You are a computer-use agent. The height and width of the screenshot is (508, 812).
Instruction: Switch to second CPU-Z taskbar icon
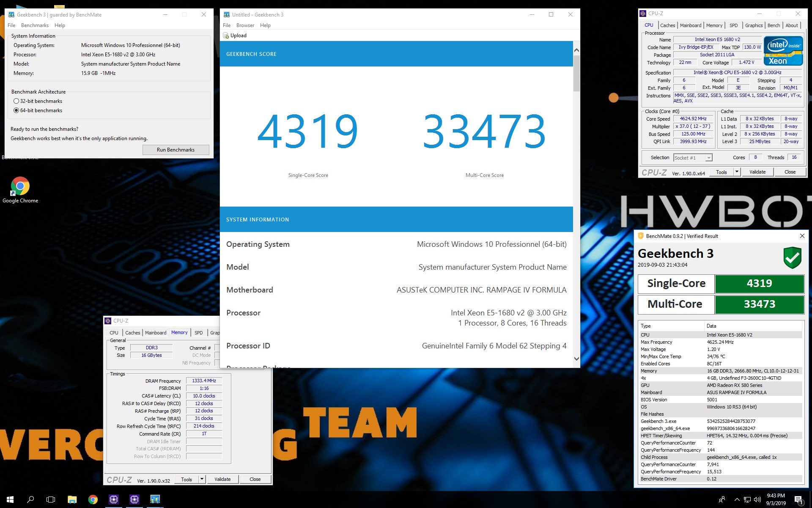pyautogui.click(x=134, y=500)
